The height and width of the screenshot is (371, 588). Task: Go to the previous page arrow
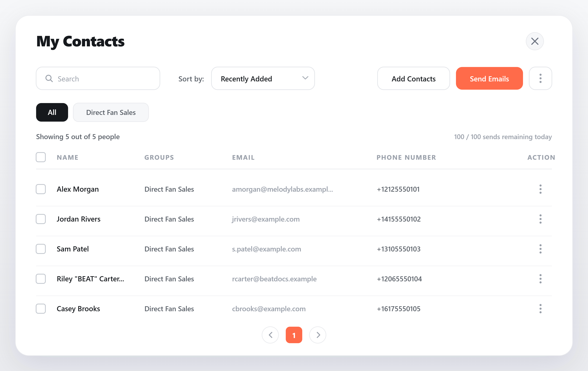pyautogui.click(x=270, y=335)
